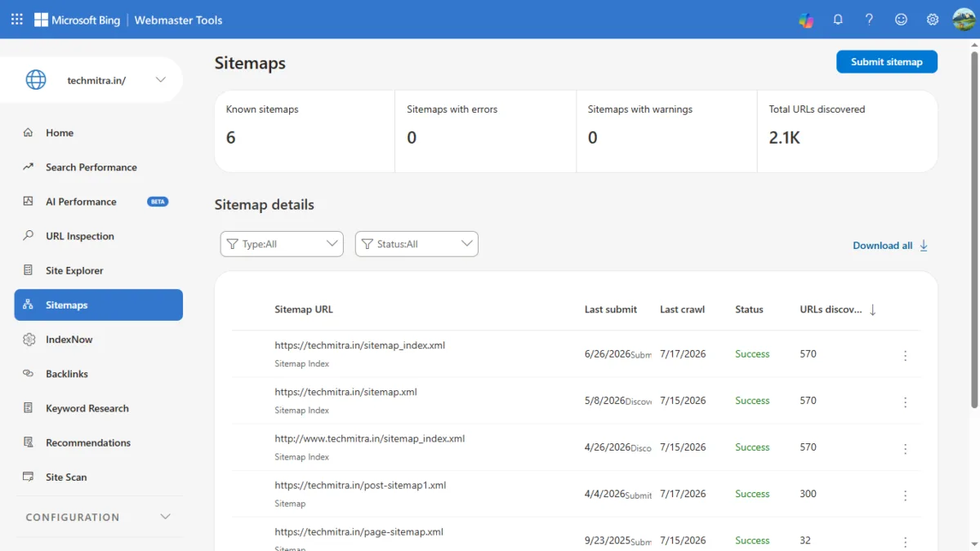Select the Sitemaps sidebar item
The height and width of the screenshot is (551, 980).
tap(98, 304)
